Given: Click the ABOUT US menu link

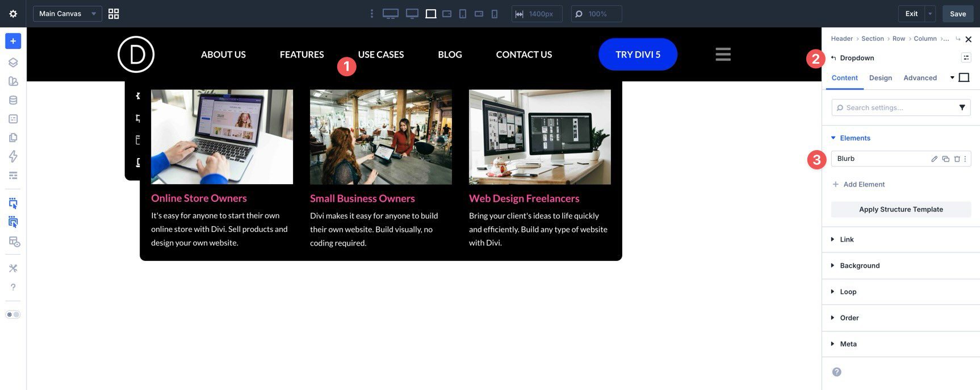Looking at the screenshot, I should [x=223, y=55].
